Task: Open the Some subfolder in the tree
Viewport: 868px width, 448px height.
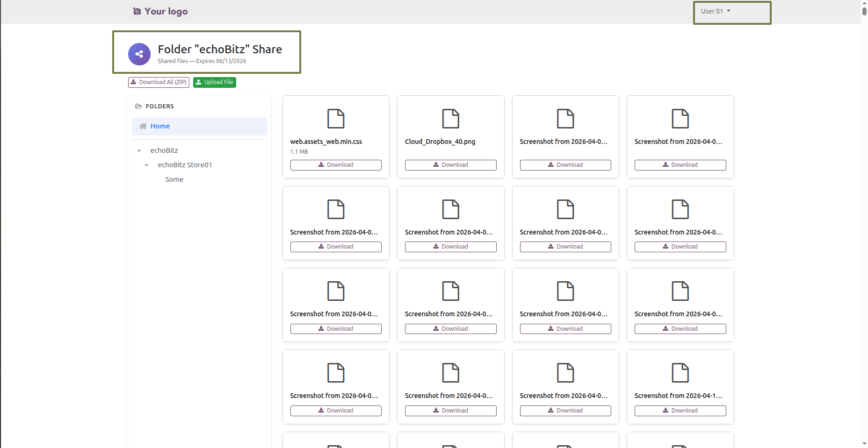Action: (x=174, y=179)
